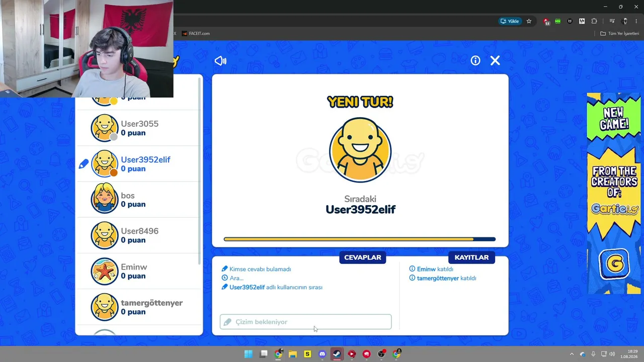644x362 pixels.
Task: Click the User3952elif link in the turn message
Action: point(247,287)
